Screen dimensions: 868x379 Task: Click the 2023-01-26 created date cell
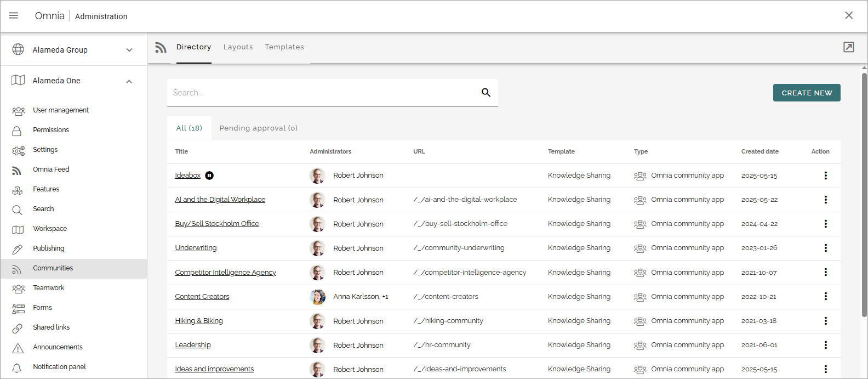click(x=759, y=248)
